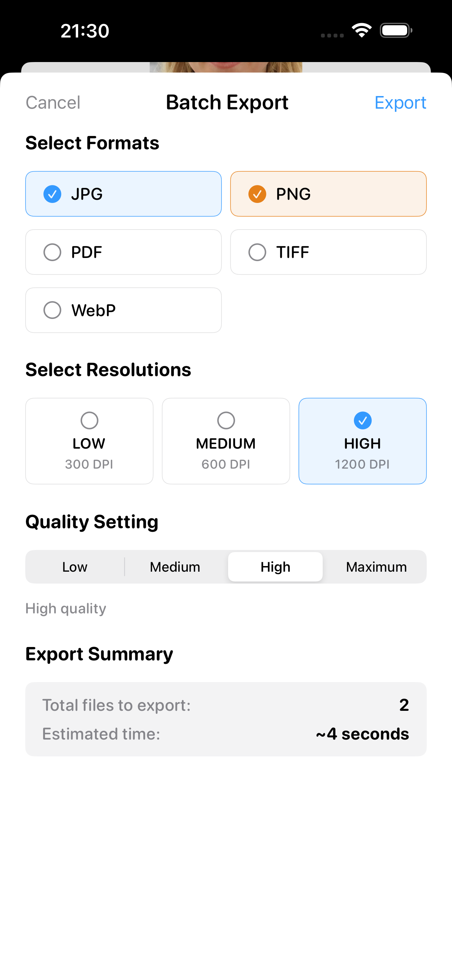Choose the High quality segment
This screenshot has height=980, width=452.
click(275, 567)
